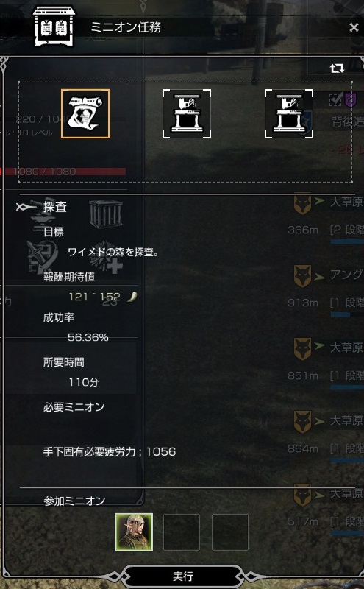Close the ミニオン任務 window

pos(354,27)
